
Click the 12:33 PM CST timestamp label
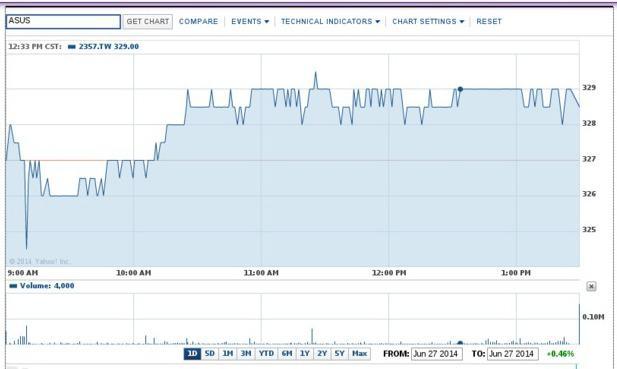click(35, 46)
